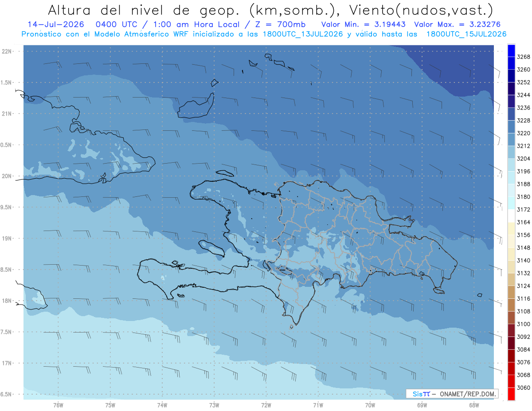Viewport: 532px width, 411px height.
Task: Click the white swatch between 3164 and 3172
Action: click(x=511, y=216)
